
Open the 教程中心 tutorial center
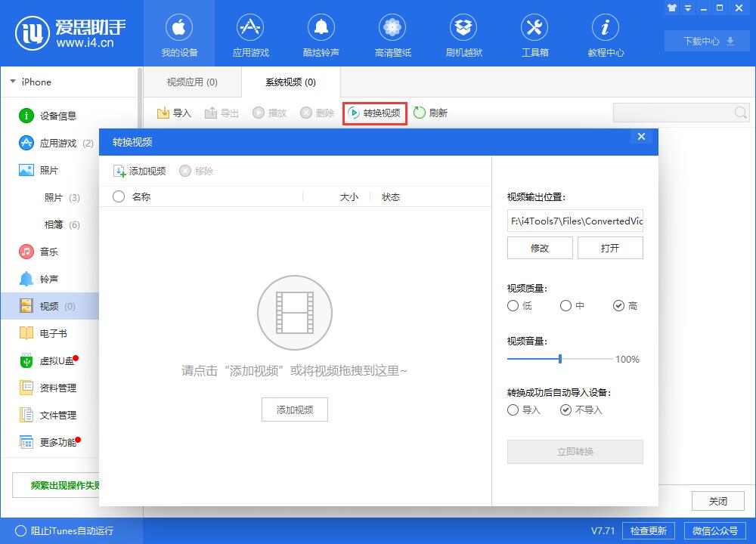[x=605, y=34]
